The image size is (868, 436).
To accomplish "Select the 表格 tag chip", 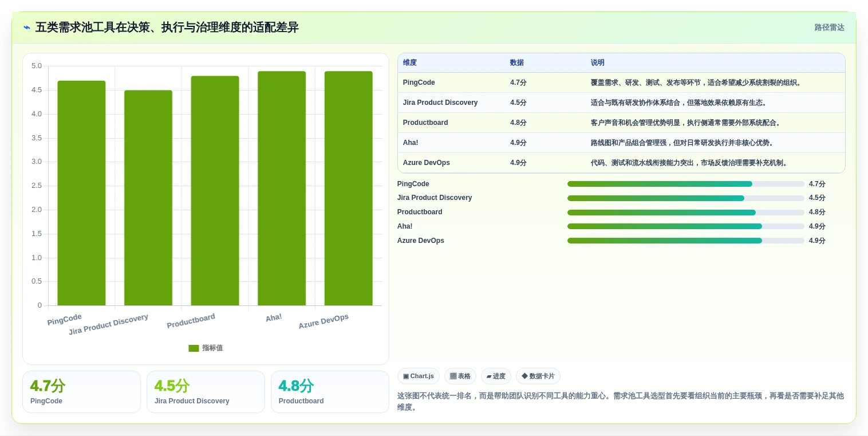I will pos(460,376).
